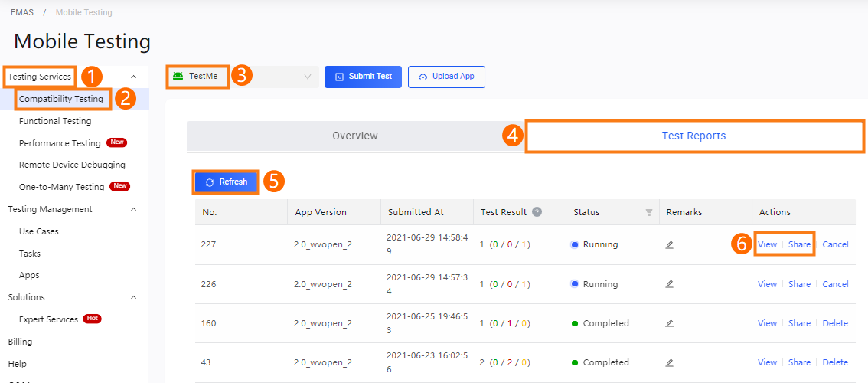View the report for test 43
868x383 pixels.
pyautogui.click(x=767, y=362)
